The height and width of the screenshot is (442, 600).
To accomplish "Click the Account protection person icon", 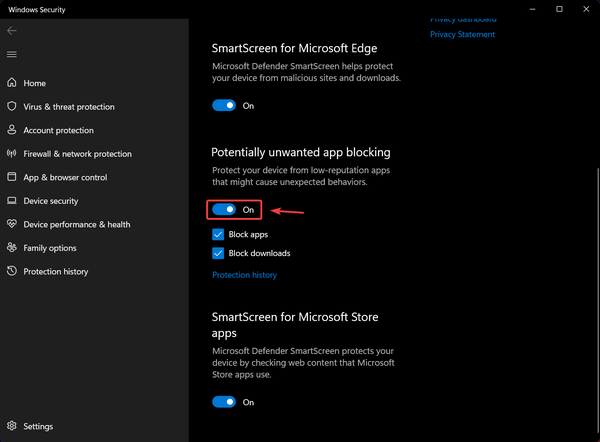I will tap(12, 130).
